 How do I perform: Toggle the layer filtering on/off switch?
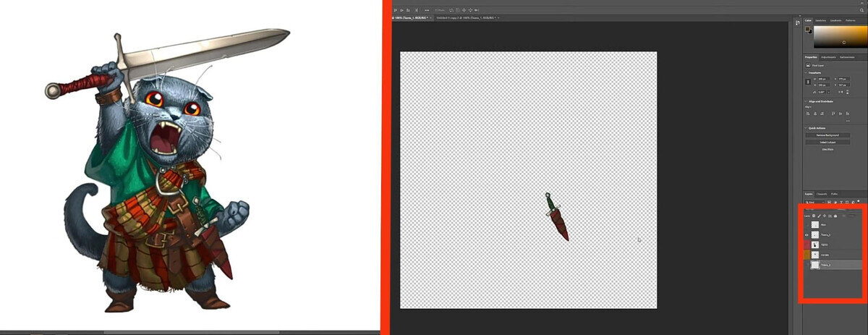858,201
